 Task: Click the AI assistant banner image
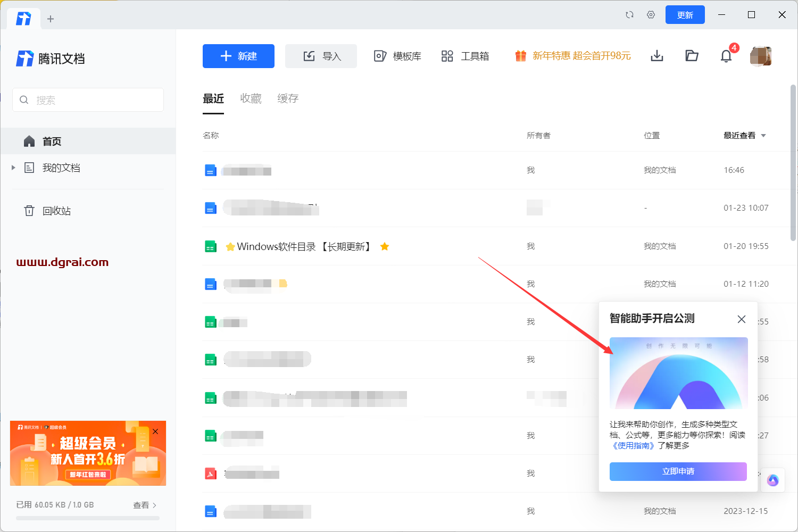[x=678, y=373]
